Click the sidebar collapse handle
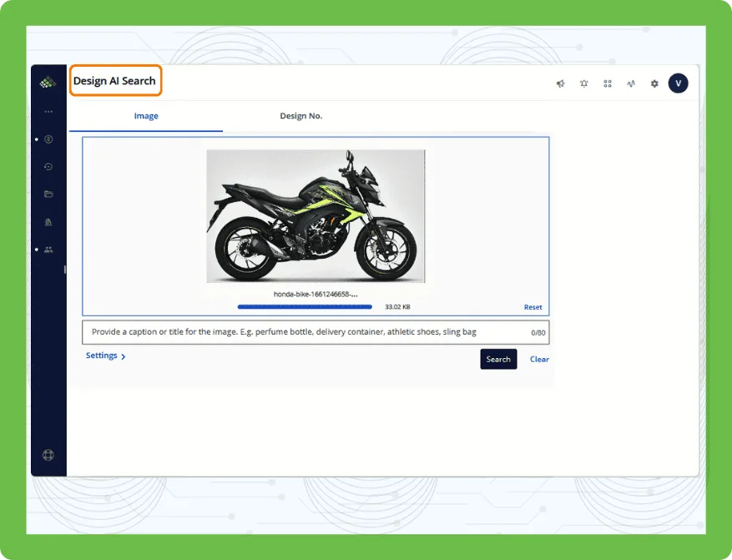732x560 pixels. pyautogui.click(x=65, y=270)
